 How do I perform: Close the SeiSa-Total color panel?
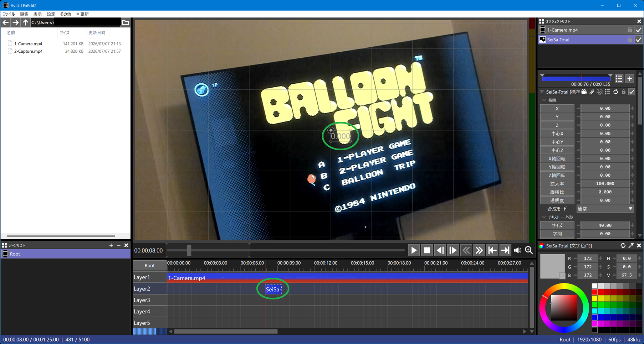point(639,246)
